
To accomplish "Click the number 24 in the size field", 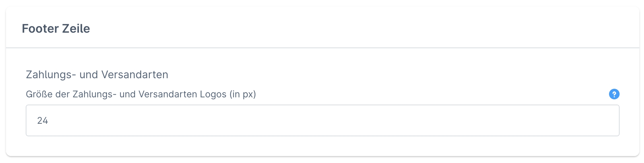I will tap(43, 121).
